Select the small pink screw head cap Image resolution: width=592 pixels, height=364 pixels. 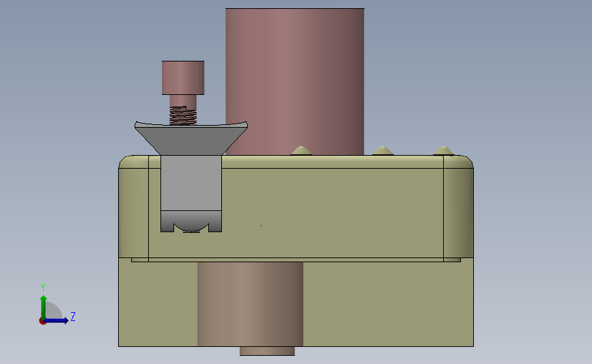coord(183,78)
